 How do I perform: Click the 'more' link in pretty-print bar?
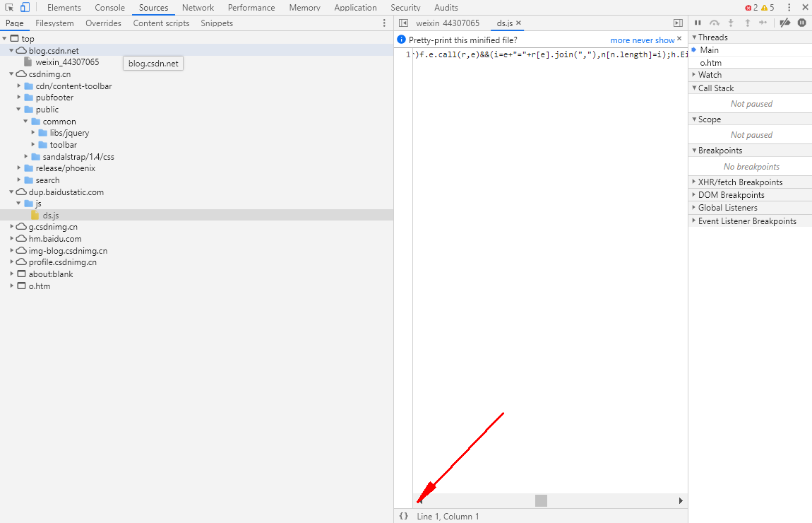point(620,40)
